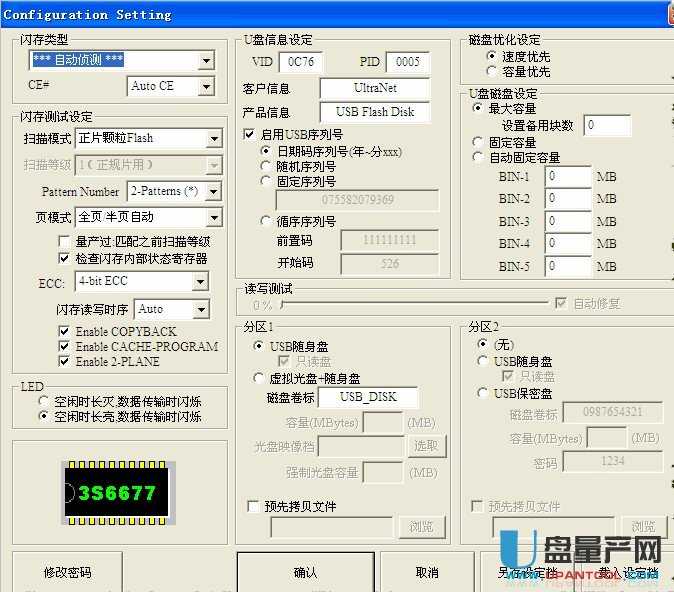Click the BIN-4 capacity field
The width and height of the screenshot is (674, 592).
pos(568,243)
